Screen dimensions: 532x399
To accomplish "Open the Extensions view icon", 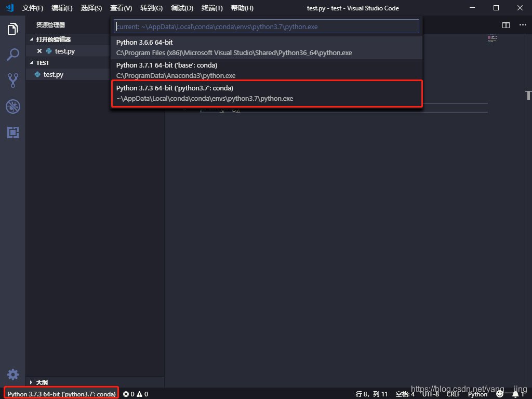I will point(12,132).
